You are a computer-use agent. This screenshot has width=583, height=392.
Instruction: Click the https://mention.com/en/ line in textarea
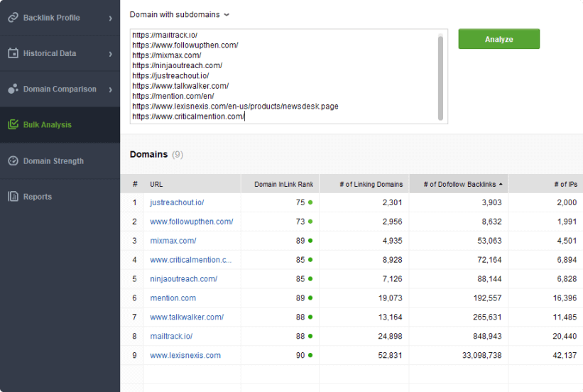(173, 96)
